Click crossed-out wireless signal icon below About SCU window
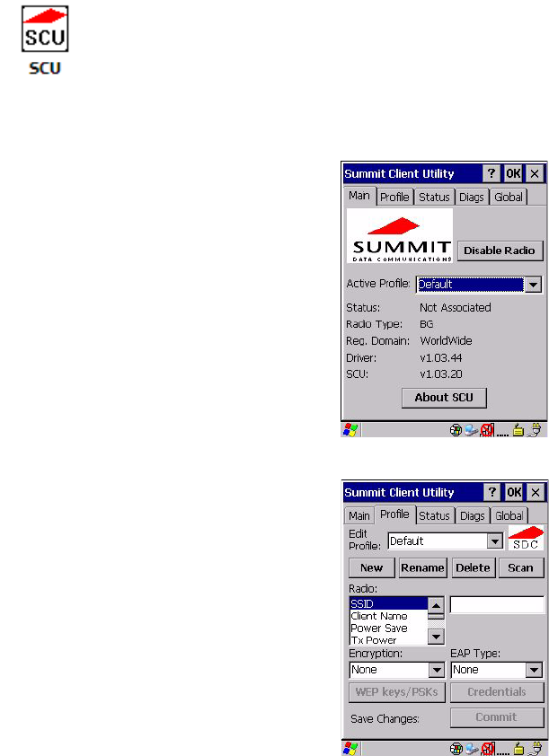Image resolution: width=549 pixels, height=756 pixels. coord(487,430)
